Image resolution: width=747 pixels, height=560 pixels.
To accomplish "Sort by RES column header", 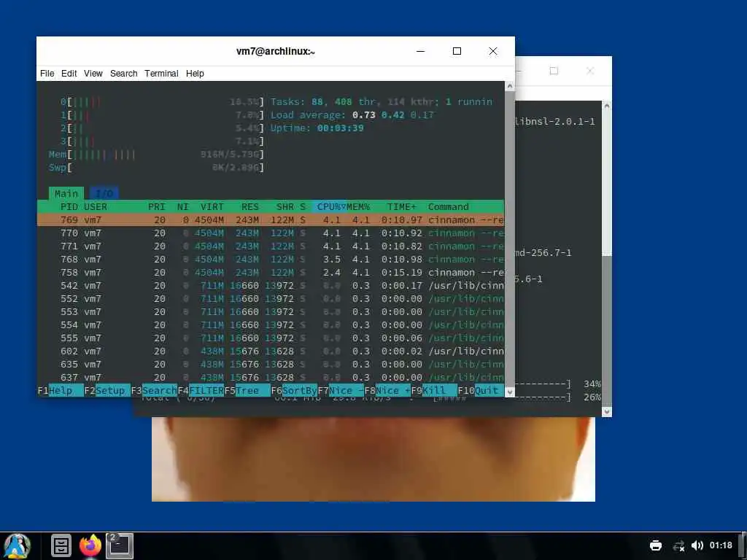I will pyautogui.click(x=250, y=206).
